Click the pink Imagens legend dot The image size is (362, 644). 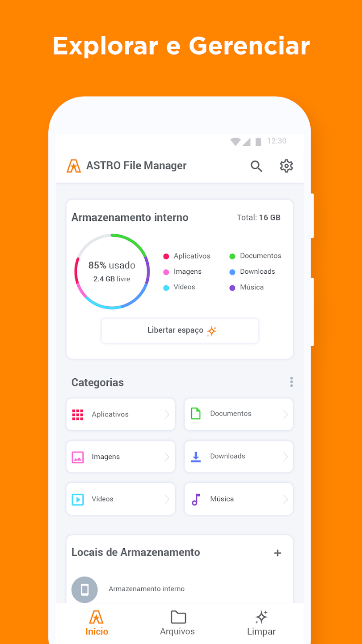166,272
